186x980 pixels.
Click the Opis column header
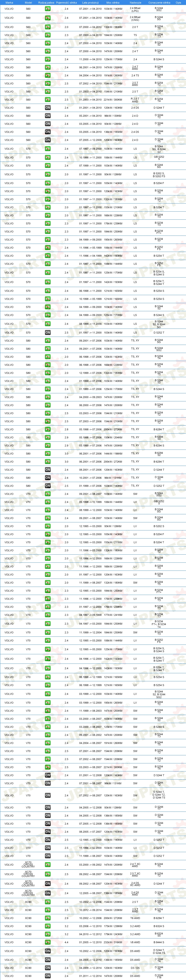[178, 2]
